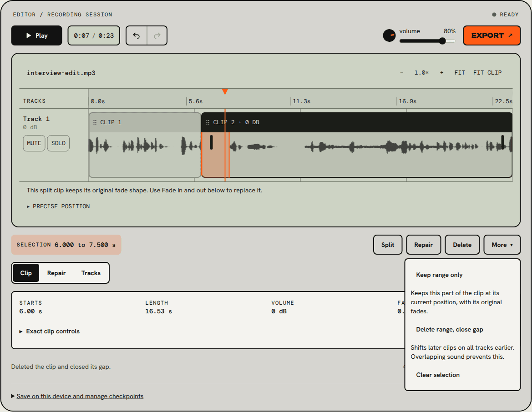Click the Repair action button

(x=423, y=245)
